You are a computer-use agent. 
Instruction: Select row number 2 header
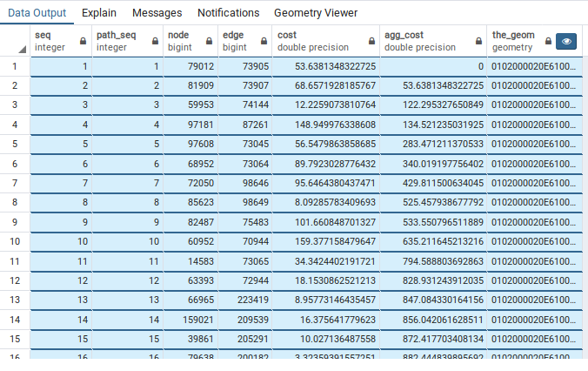pos(15,85)
